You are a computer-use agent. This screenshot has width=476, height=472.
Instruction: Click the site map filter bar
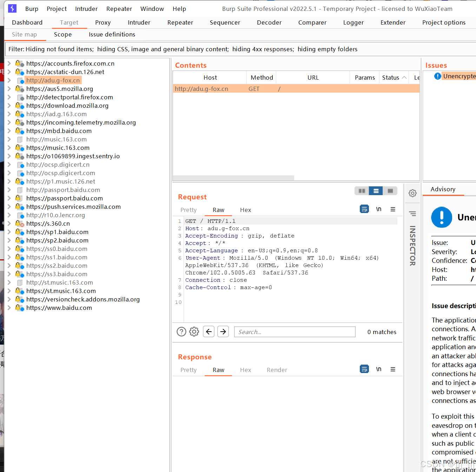(x=240, y=49)
